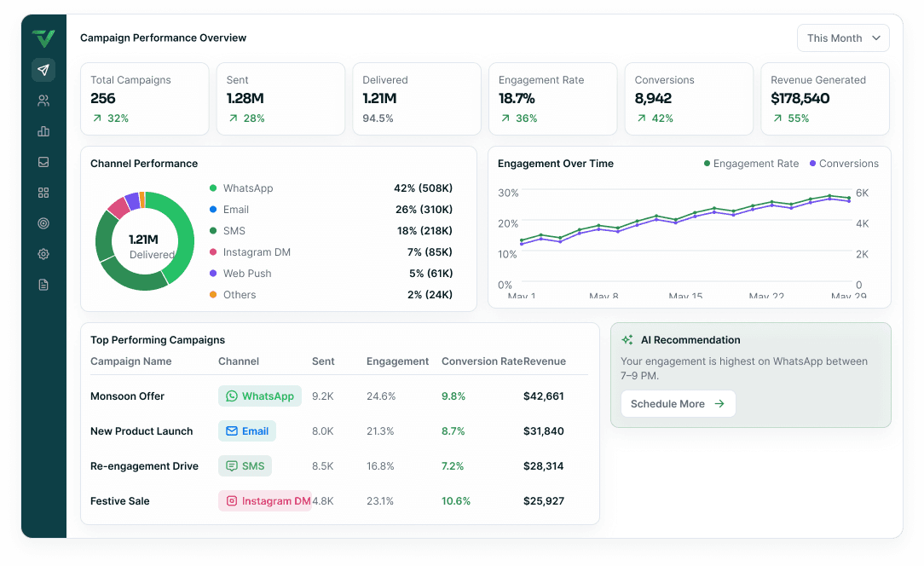This screenshot has height=566, width=924.
Task: Open the target goals sidebar icon
Action: click(x=43, y=223)
